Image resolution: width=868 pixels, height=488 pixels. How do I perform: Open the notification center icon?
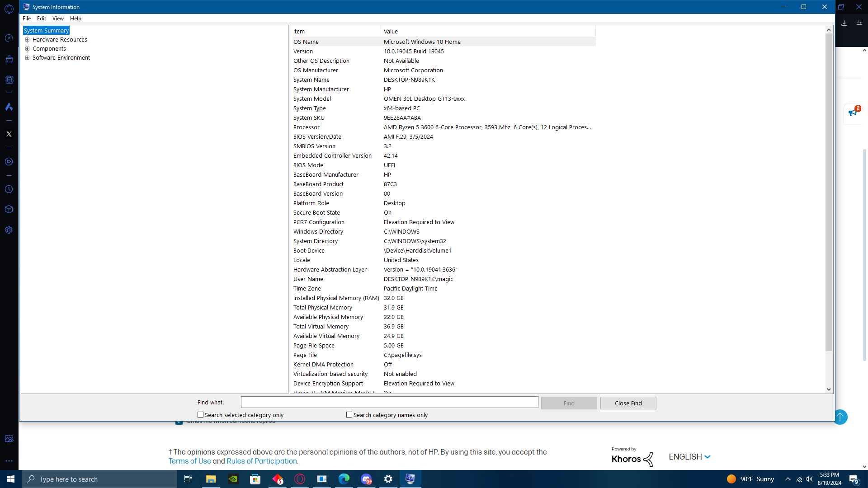tap(854, 479)
